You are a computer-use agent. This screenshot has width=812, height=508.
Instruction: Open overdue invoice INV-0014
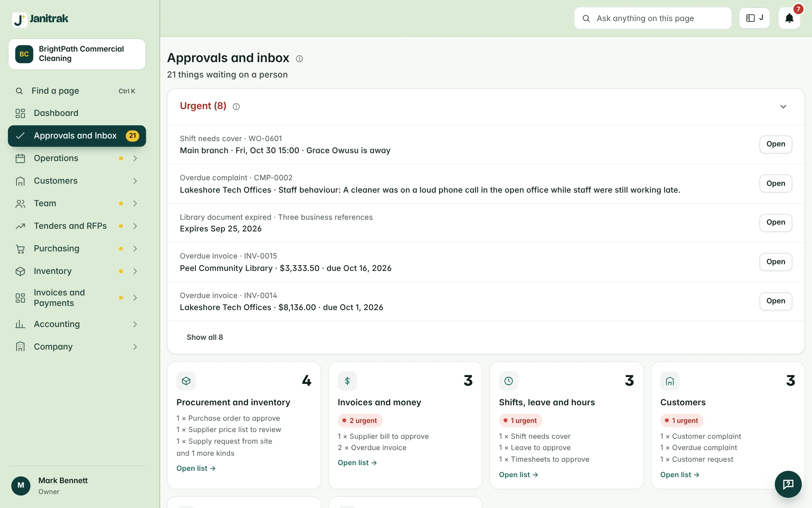click(776, 301)
